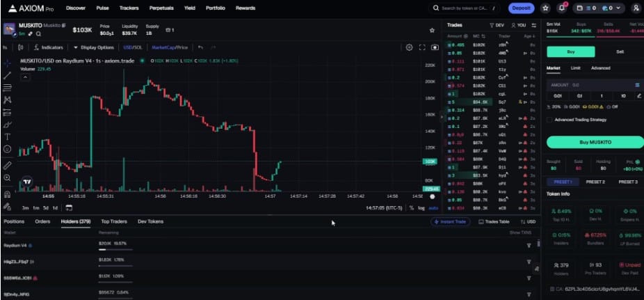The width and height of the screenshot is (644, 300).
Task: Focus the token search box
Action: 465,8
